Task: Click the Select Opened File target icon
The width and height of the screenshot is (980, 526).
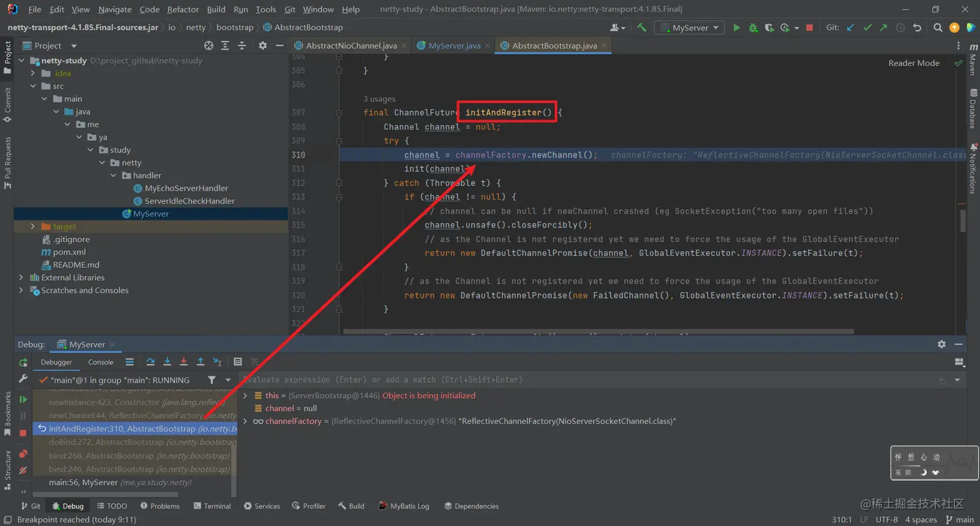Action: (209, 45)
